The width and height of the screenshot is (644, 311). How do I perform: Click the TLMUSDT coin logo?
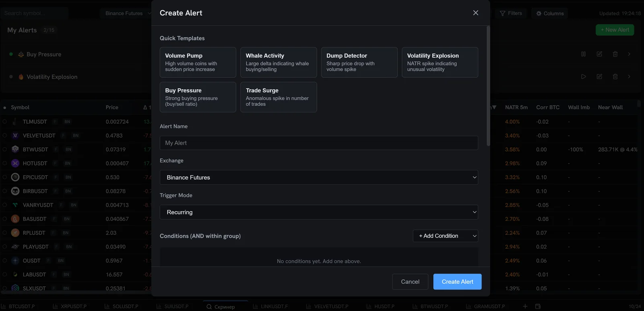15,122
